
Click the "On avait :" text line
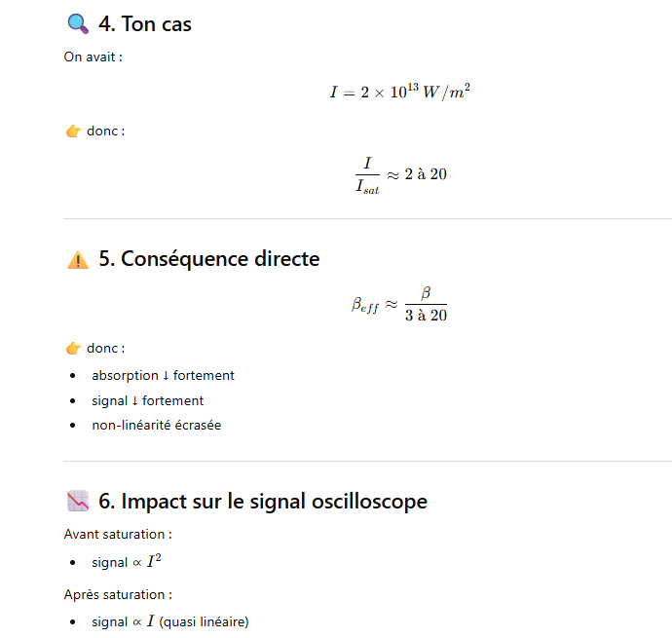(93, 56)
